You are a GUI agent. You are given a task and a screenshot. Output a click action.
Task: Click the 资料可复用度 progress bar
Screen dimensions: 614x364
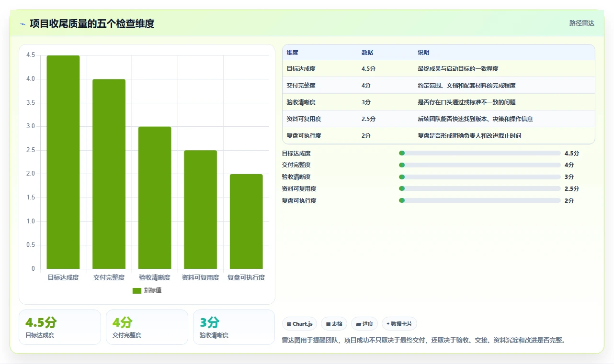pyautogui.click(x=480, y=189)
